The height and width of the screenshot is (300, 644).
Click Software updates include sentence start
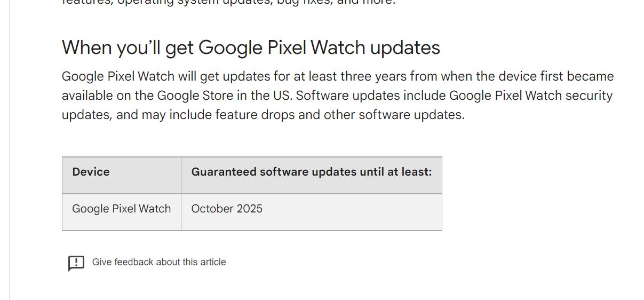(369, 96)
